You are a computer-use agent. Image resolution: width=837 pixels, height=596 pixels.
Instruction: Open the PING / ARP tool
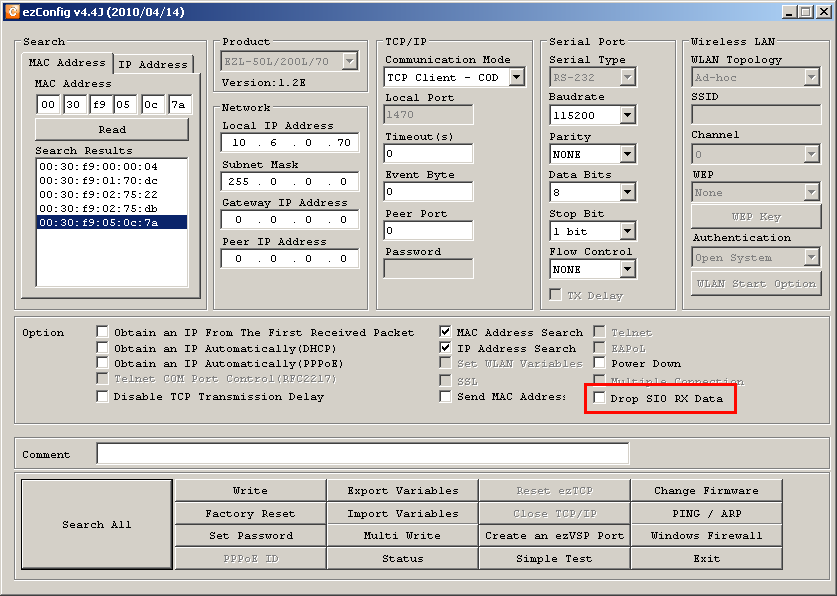click(x=707, y=513)
